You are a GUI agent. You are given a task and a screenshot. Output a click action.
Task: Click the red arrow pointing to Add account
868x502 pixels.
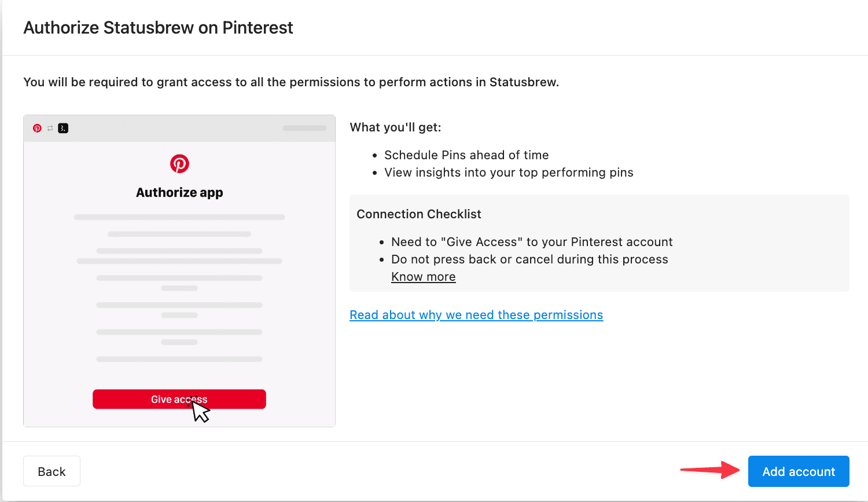pos(710,469)
